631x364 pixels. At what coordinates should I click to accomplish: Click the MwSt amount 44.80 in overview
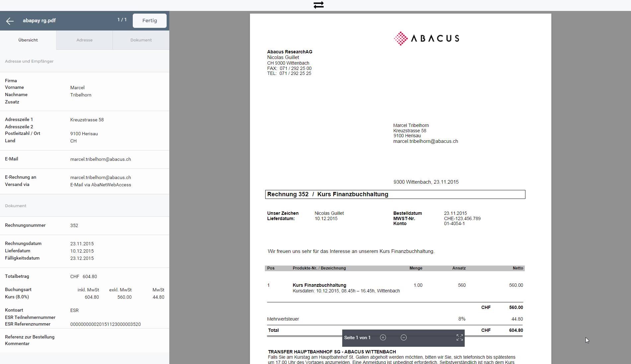[x=158, y=297]
